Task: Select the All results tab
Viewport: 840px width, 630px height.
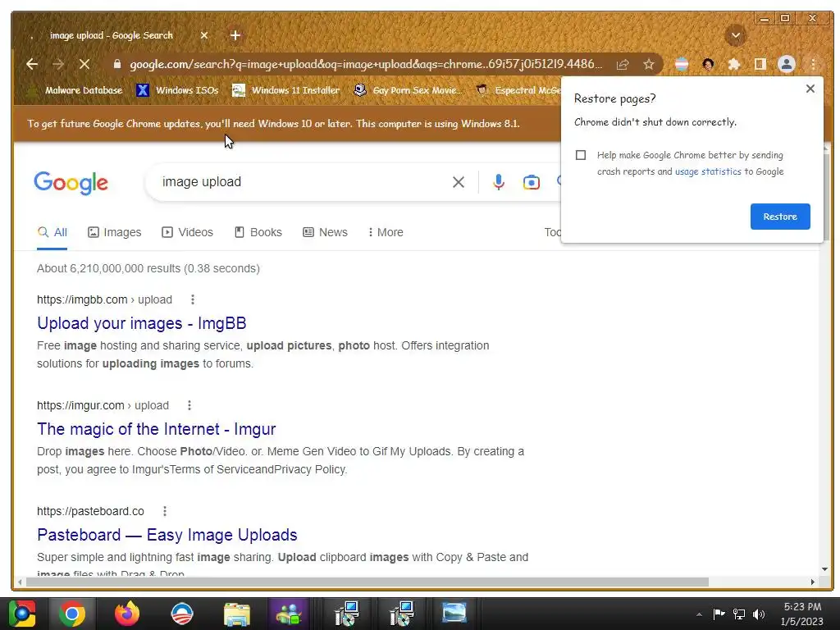Action: coord(52,232)
